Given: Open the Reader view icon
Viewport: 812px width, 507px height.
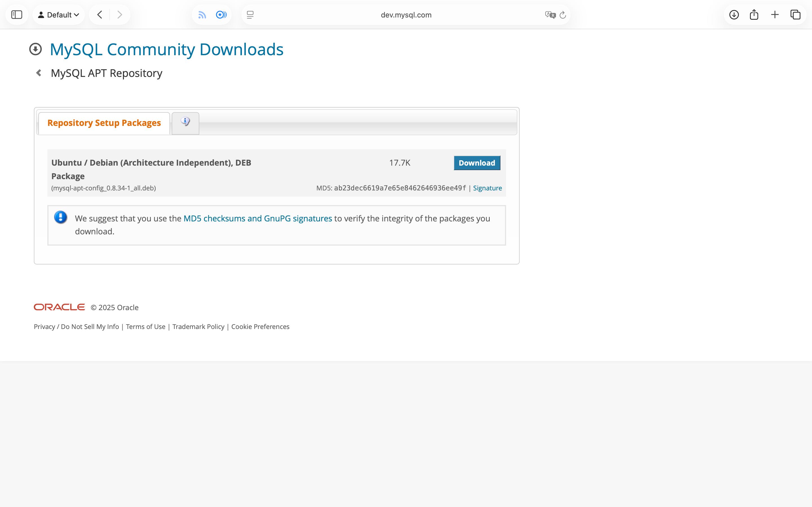Looking at the screenshot, I should [250, 15].
